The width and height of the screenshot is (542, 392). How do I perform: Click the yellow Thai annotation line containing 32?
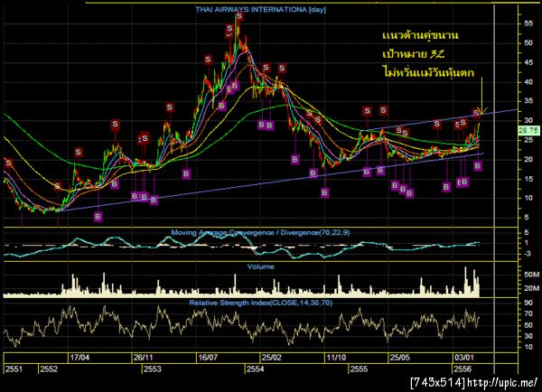pos(414,54)
